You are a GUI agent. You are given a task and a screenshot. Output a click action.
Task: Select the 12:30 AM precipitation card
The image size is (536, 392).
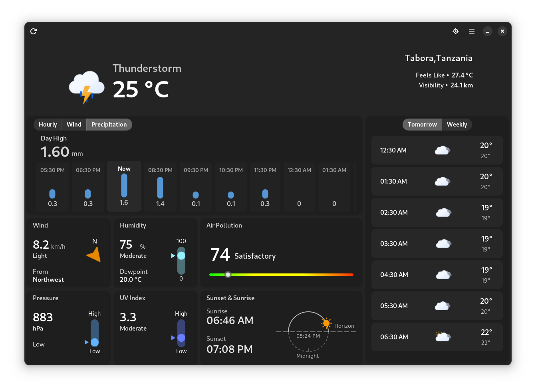[x=299, y=186]
